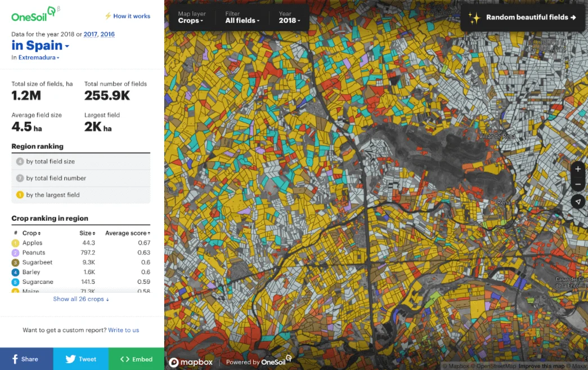Click the OneSoil logo
Screen dimensions: 588x370
pyautogui.click(x=34, y=15)
